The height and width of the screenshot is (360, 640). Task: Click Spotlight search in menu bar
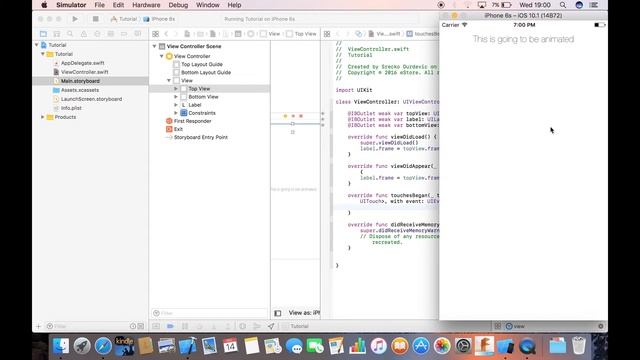coord(563,5)
